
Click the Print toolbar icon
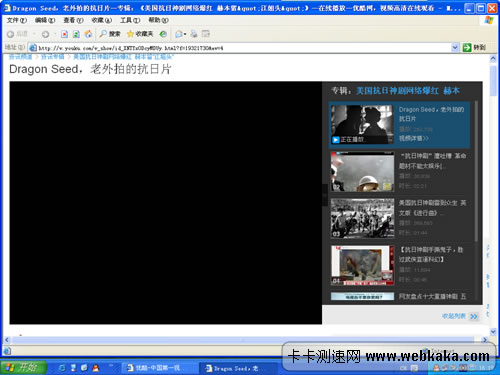pos(194,34)
